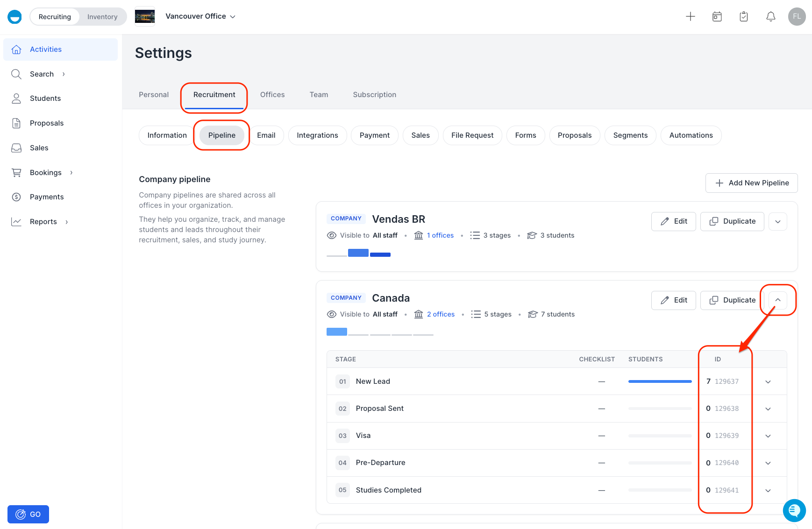Switch to Inventory mode toggle
Image resolution: width=812 pixels, height=529 pixels.
102,17
